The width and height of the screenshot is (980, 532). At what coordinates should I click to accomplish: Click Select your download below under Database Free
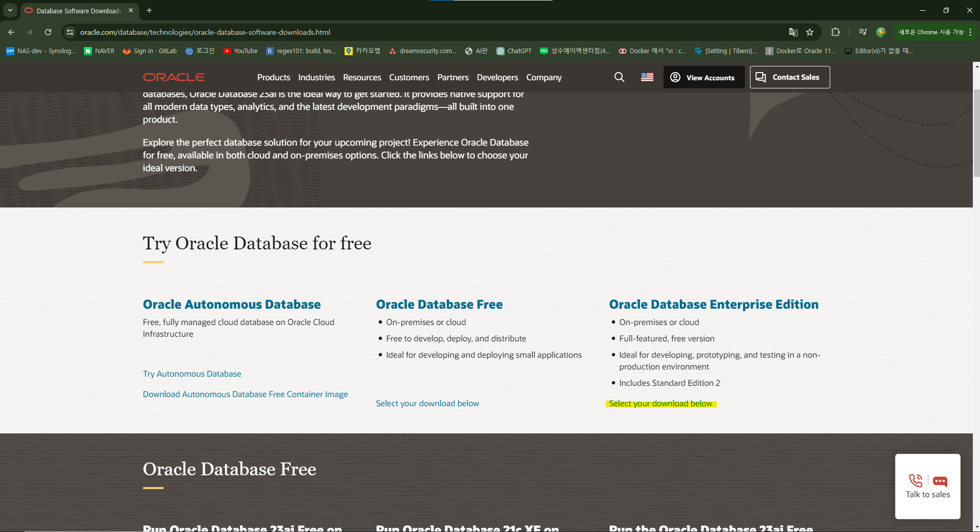[427, 404]
